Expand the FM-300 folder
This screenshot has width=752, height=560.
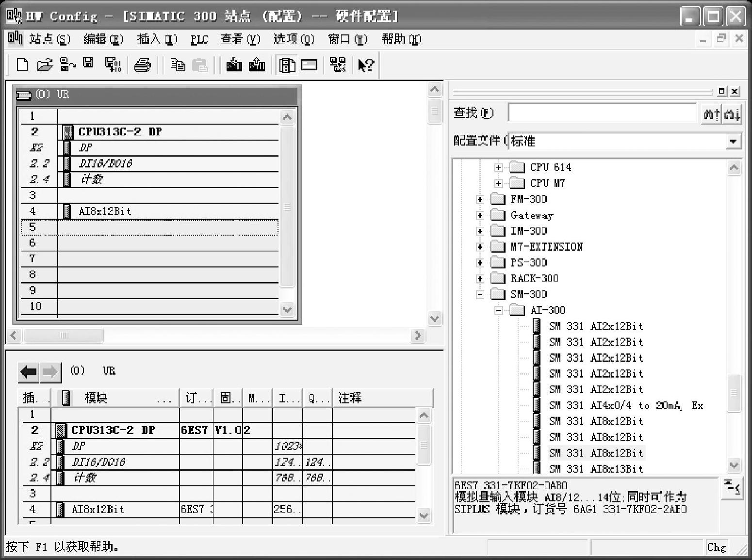point(480,200)
